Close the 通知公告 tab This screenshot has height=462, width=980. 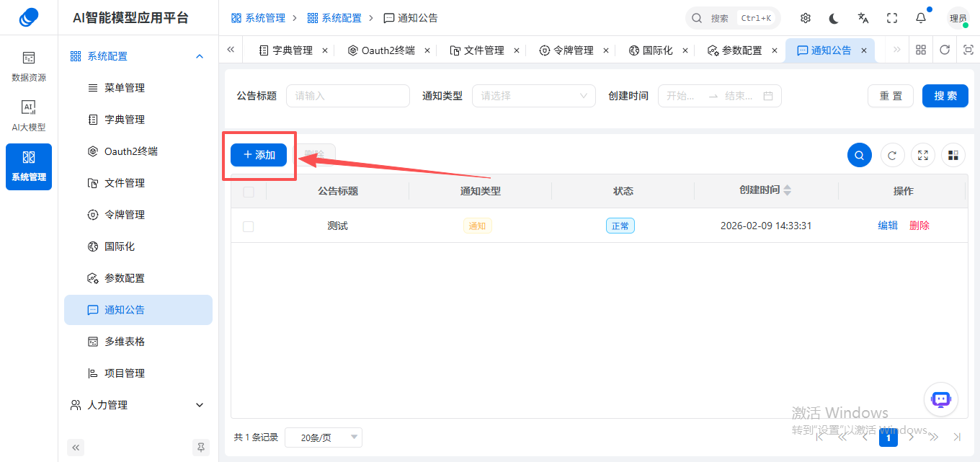864,50
